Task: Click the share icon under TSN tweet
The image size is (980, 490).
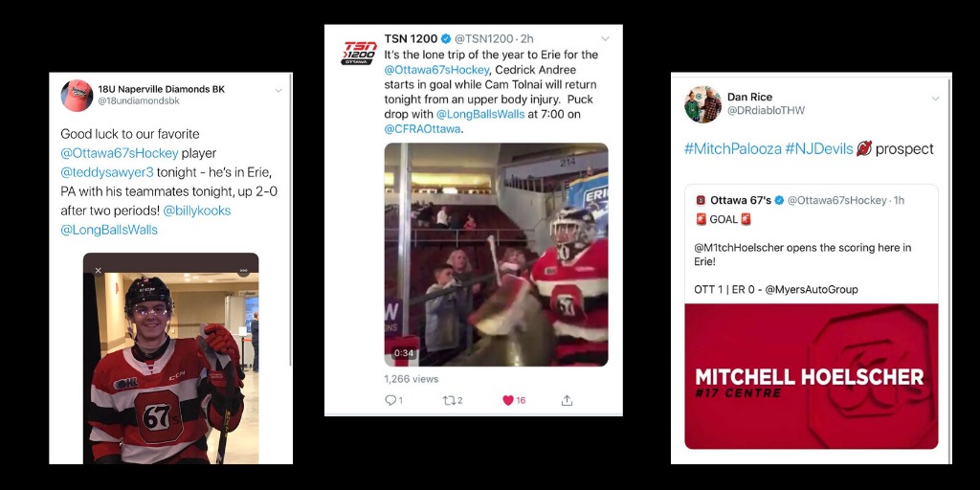Action: [567, 400]
